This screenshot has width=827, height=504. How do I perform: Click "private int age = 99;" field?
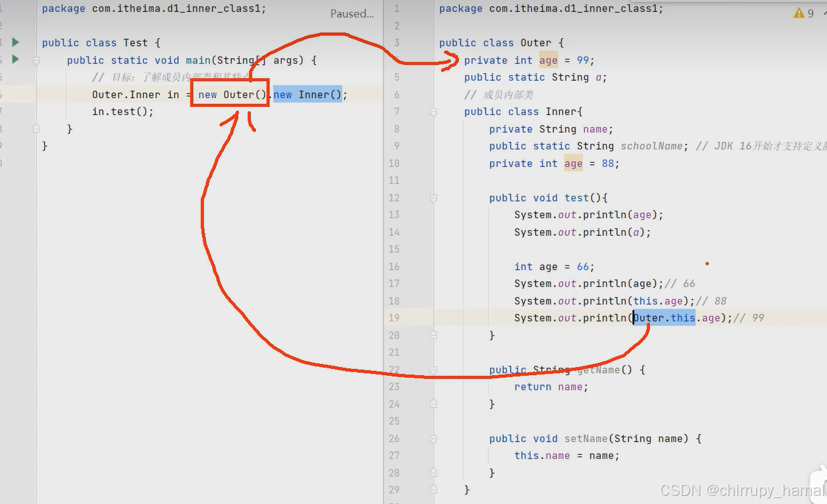pyautogui.click(x=529, y=60)
